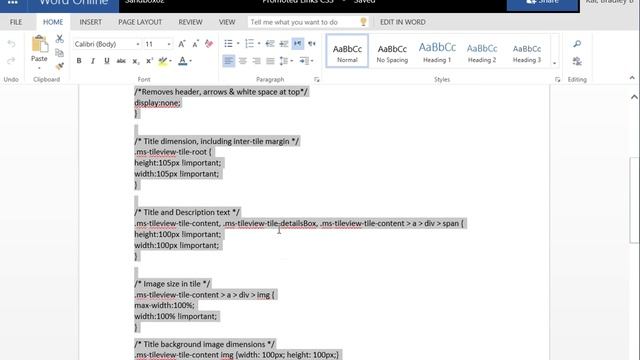Apply the No Spacing style

[392, 51]
